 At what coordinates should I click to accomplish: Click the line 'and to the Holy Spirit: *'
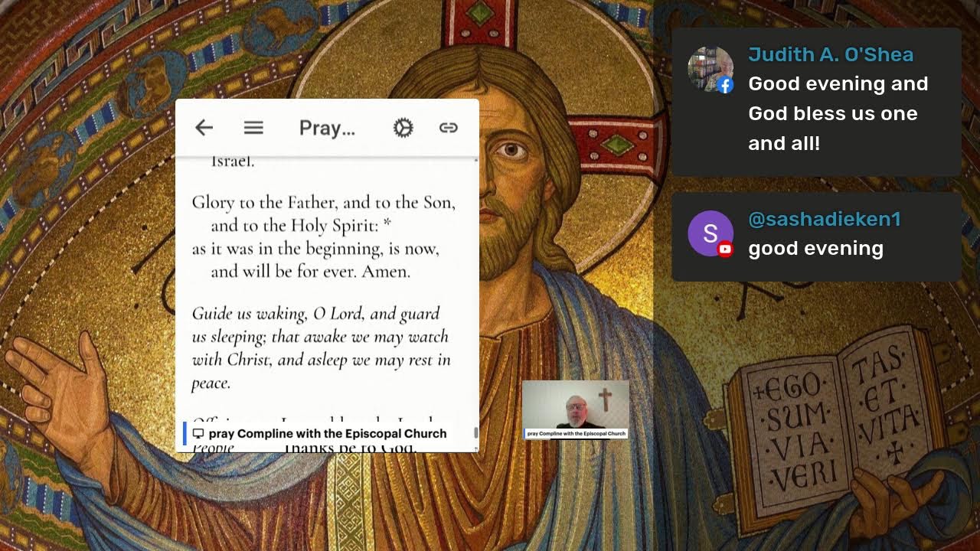302,226
